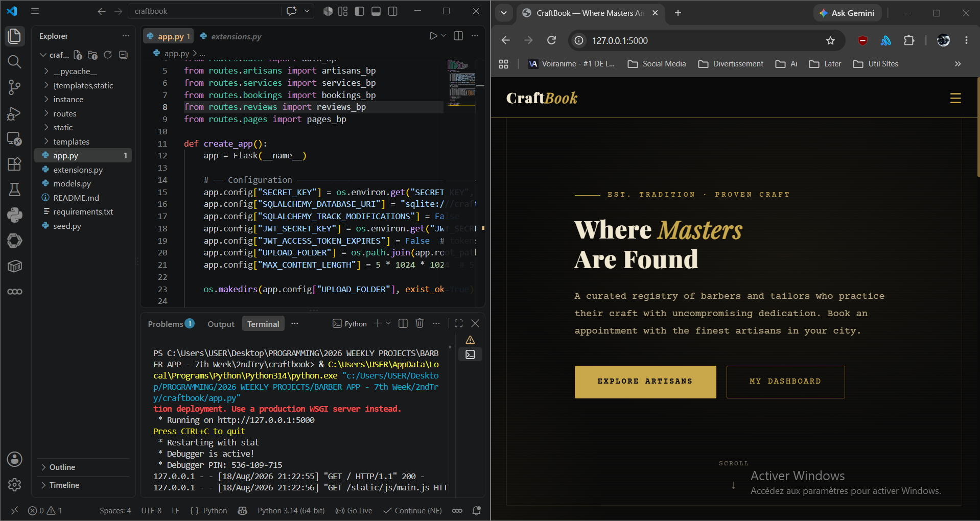Viewport: 980px width, 521px height.
Task: Collapse all folders in Explorer
Action: 123,55
